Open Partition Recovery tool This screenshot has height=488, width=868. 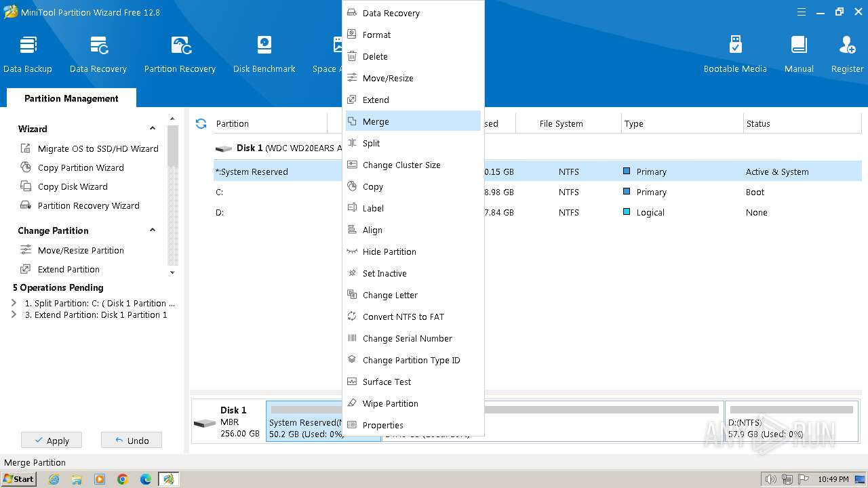click(180, 54)
